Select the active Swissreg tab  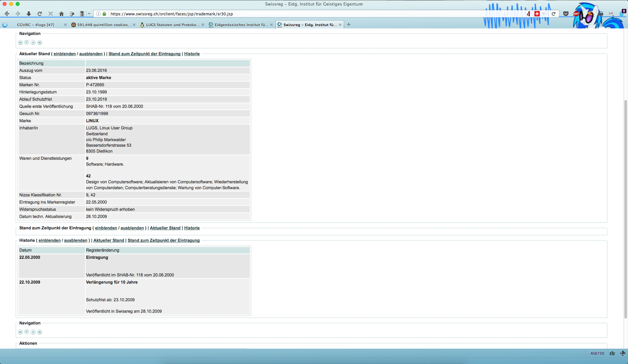(x=310, y=25)
